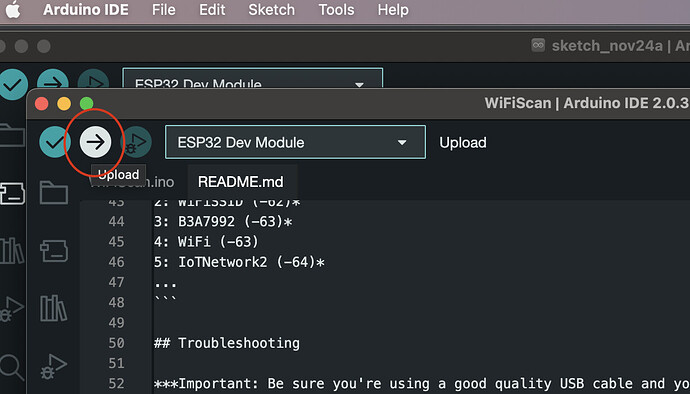
Task: Click Upload arrow in WiFiScan window
Action: [95, 142]
